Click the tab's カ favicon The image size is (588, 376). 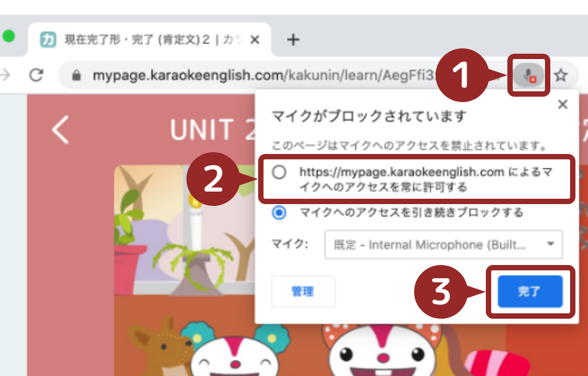pyautogui.click(x=48, y=39)
